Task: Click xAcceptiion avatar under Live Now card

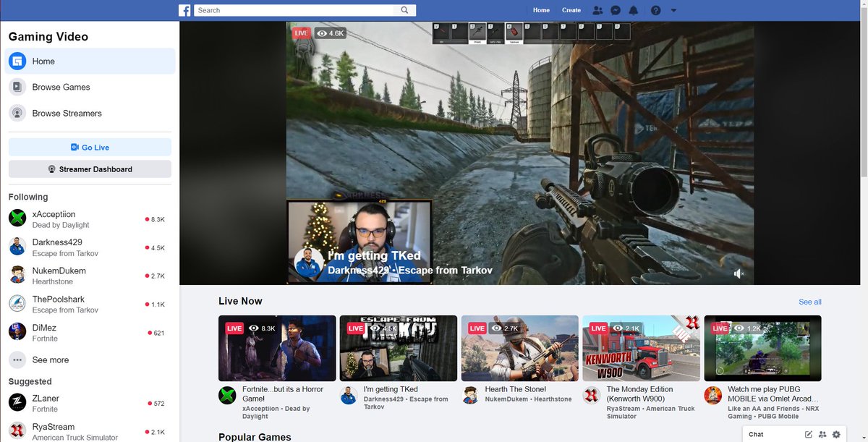Action: click(x=228, y=395)
